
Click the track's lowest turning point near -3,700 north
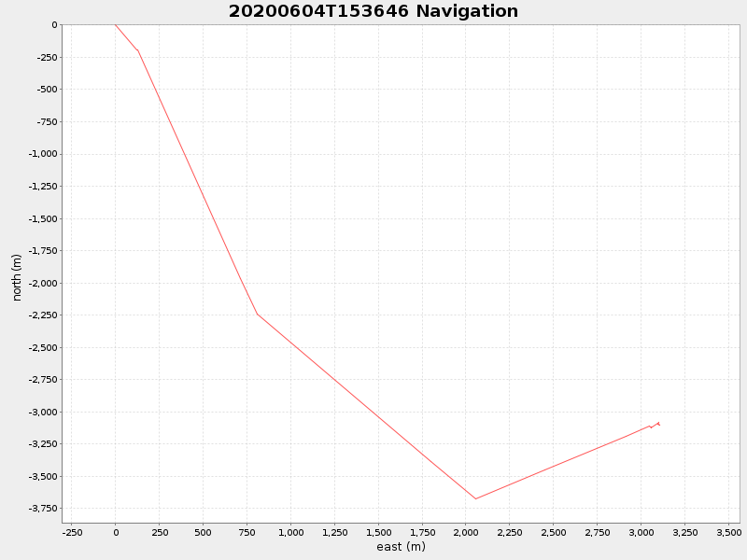click(475, 498)
